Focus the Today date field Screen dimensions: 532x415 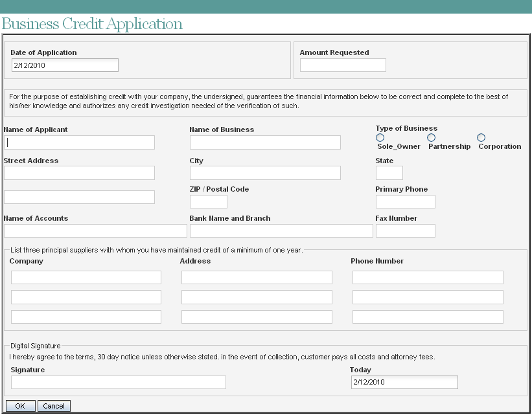pyautogui.click(x=404, y=382)
